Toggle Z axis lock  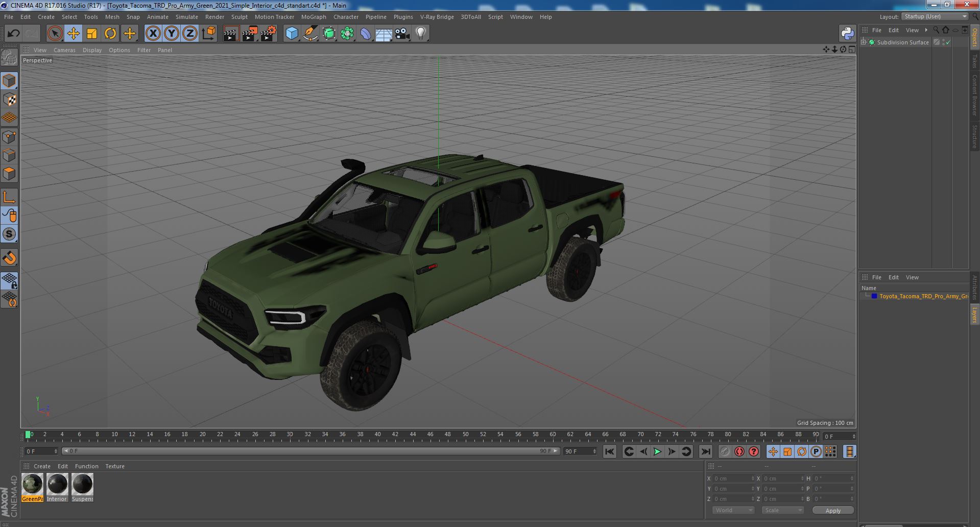pos(190,34)
